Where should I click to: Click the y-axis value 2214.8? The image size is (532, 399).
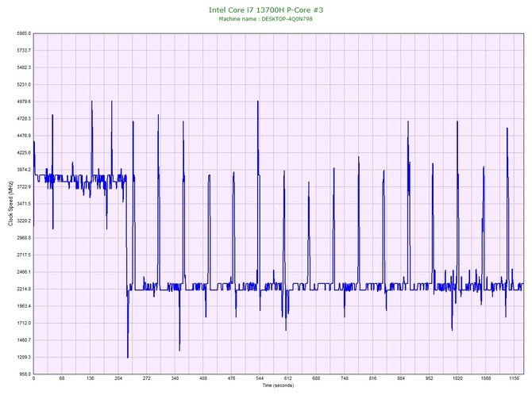(x=24, y=290)
